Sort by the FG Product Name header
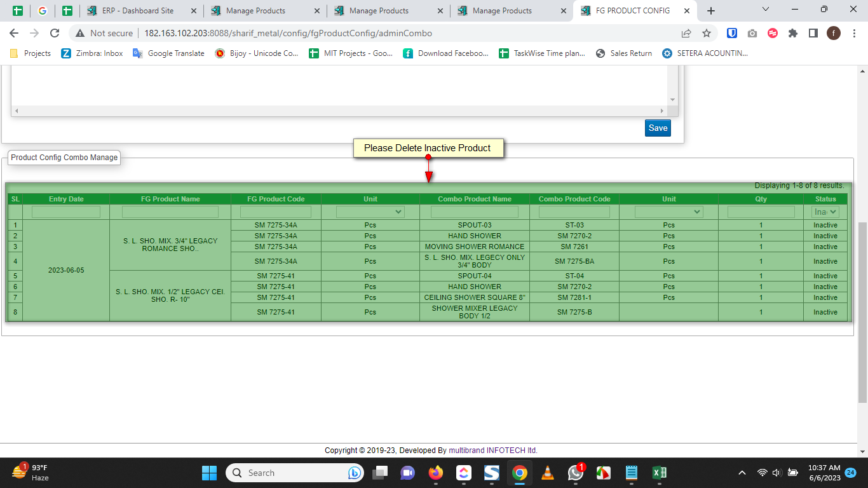Viewport: 868px width, 488px height. coord(170,199)
